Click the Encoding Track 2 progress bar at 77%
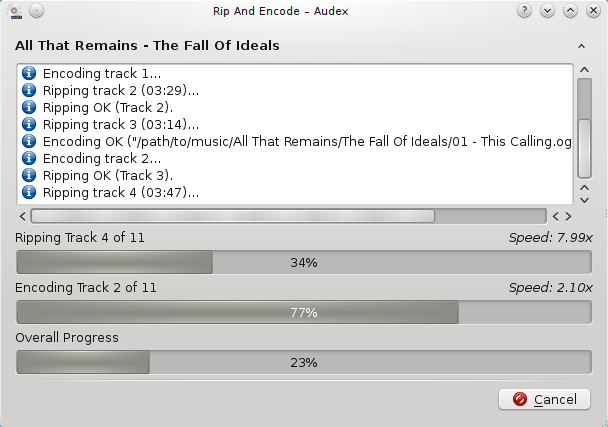 (304, 312)
